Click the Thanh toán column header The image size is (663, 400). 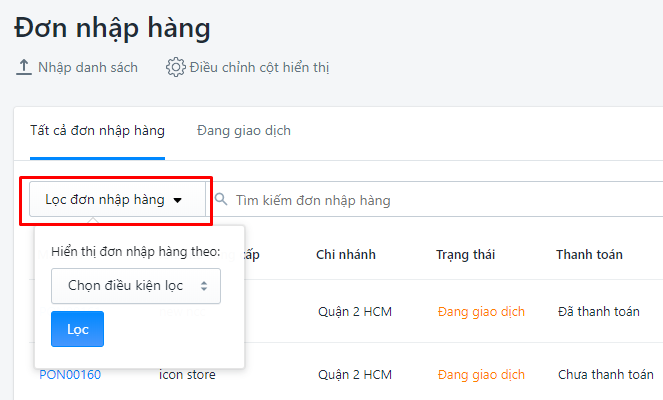[589, 255]
